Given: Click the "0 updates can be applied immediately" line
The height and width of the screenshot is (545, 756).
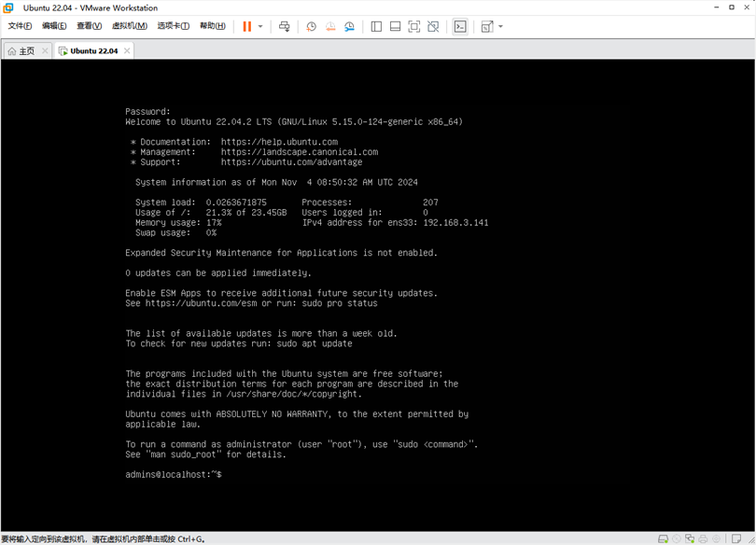Looking at the screenshot, I should tap(218, 273).
